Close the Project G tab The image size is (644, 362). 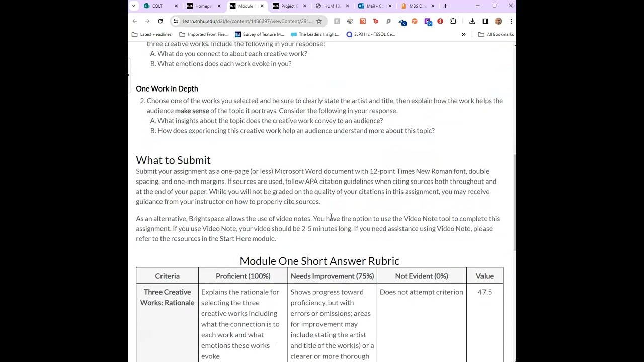(304, 6)
